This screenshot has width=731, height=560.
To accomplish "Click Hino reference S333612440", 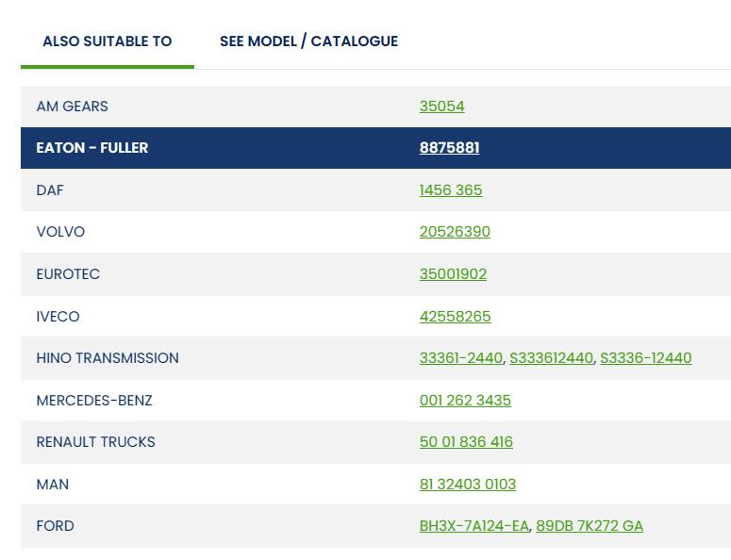I will pyautogui.click(x=551, y=358).
